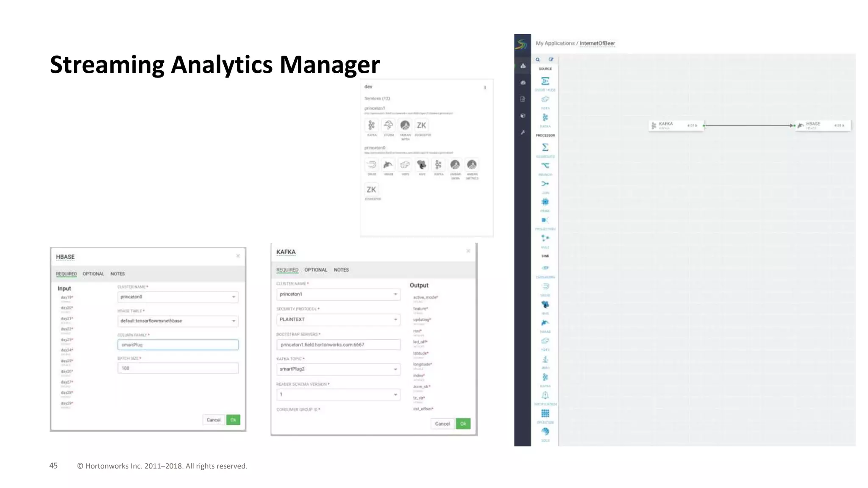
Task: Select the KAFKA dialog REQUIRED tab
Action: coord(287,270)
